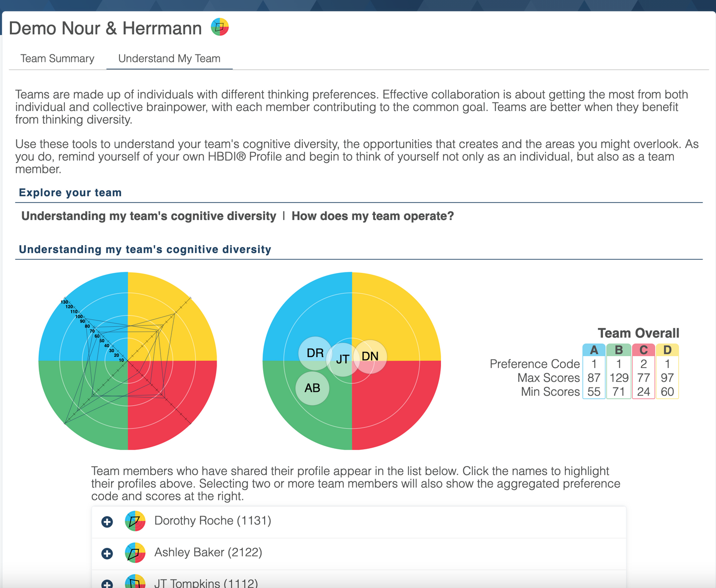Open the Understand My Team tab

click(169, 58)
